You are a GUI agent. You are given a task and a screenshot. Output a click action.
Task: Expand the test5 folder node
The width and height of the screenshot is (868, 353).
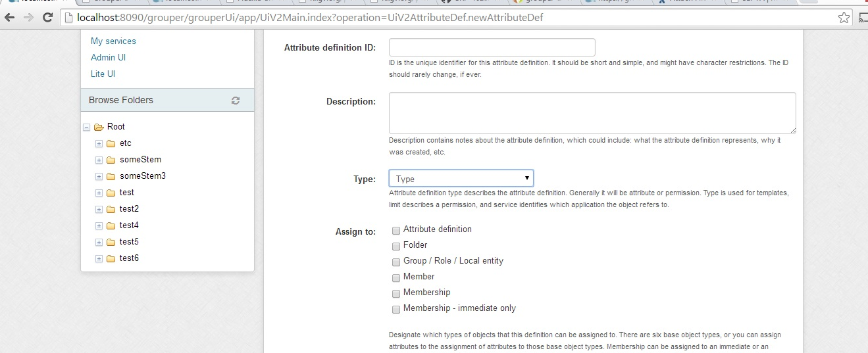click(x=99, y=242)
